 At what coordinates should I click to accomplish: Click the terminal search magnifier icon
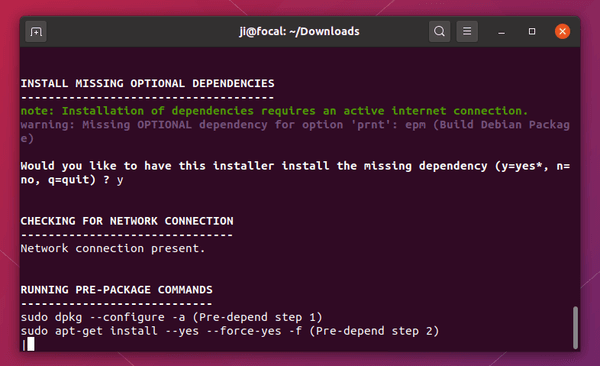(x=439, y=31)
